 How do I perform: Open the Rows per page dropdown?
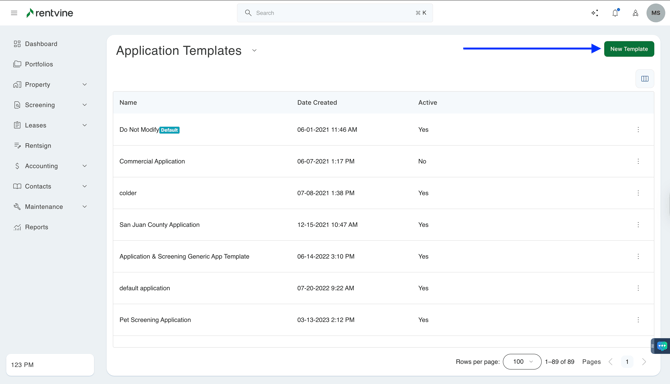tap(522, 362)
